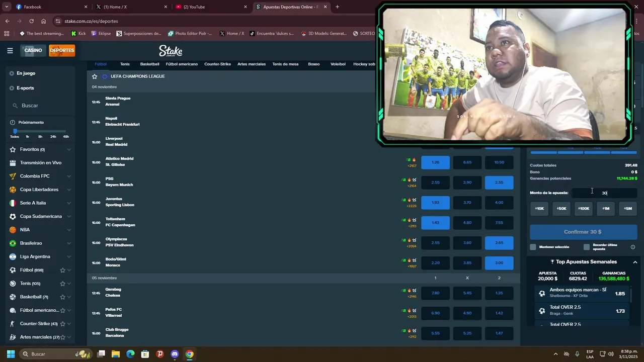Open Chrome from the taskbar
Screen dimensions: 644x362
pos(189,354)
